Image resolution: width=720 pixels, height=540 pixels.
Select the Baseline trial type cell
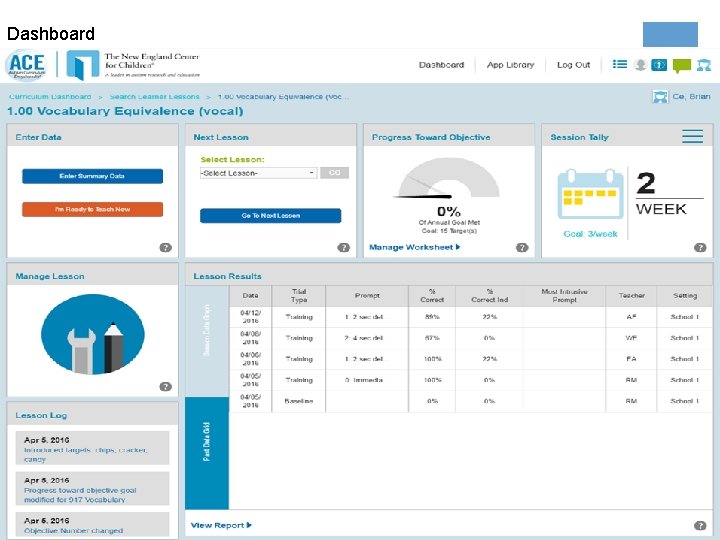[x=299, y=401]
